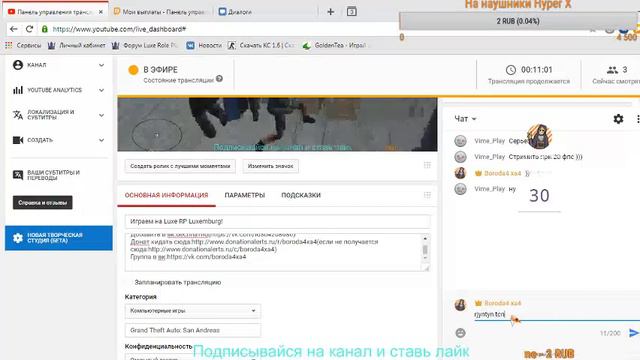Viewport: 640px width, 360px height.
Task: Expand Локализация и субтитры section chevron
Action: pyautogui.click(x=101, y=115)
